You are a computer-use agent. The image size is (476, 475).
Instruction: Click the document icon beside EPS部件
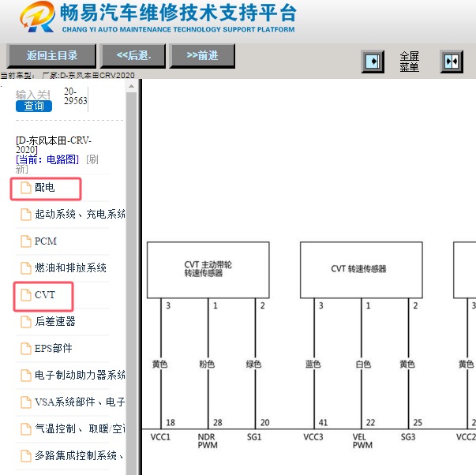(26, 348)
